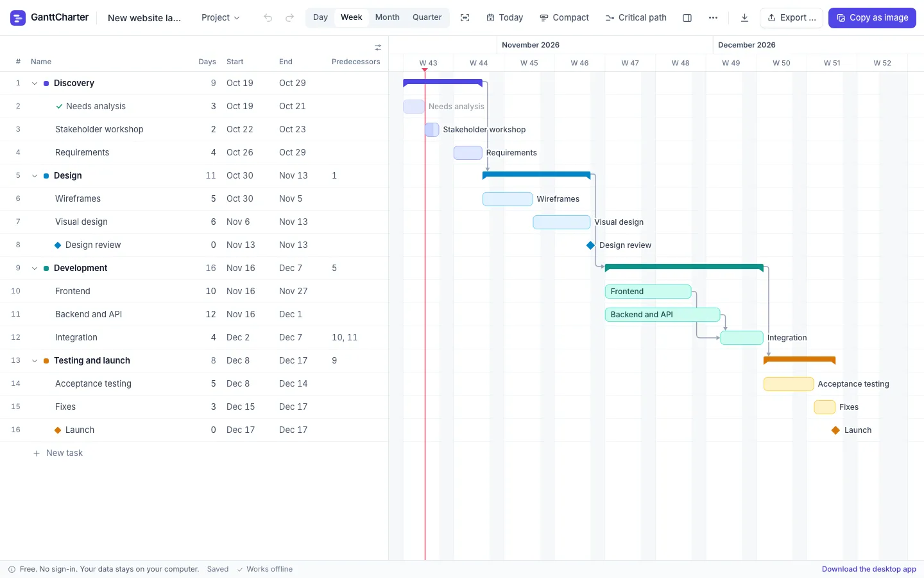Click Copy as image button
Screen dimensions: 924x578
(872, 18)
